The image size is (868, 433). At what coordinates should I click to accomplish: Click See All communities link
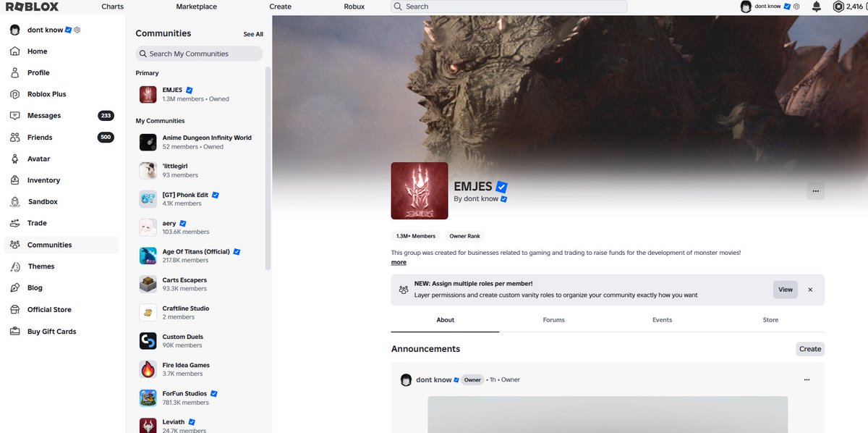coord(253,34)
